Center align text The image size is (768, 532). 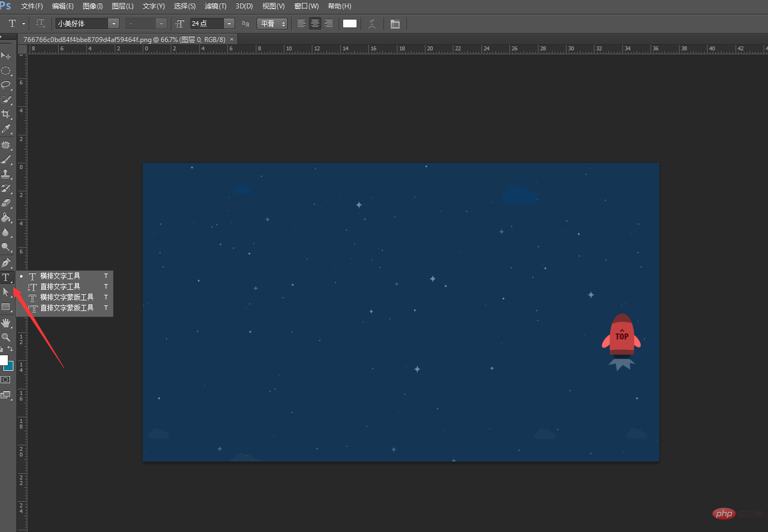coord(315,23)
